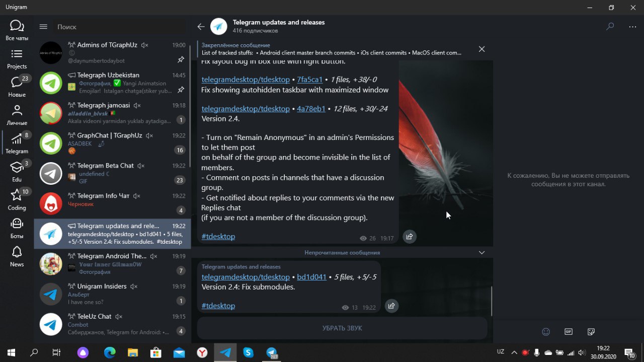Open the Боты folder
The height and width of the screenshot is (362, 644).
(x=17, y=228)
